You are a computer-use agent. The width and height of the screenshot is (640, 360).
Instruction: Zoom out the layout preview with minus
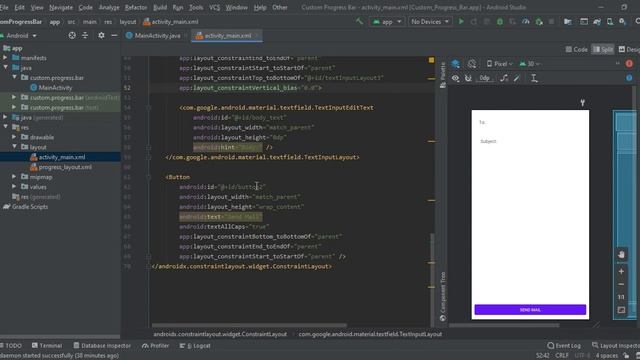click(621, 284)
